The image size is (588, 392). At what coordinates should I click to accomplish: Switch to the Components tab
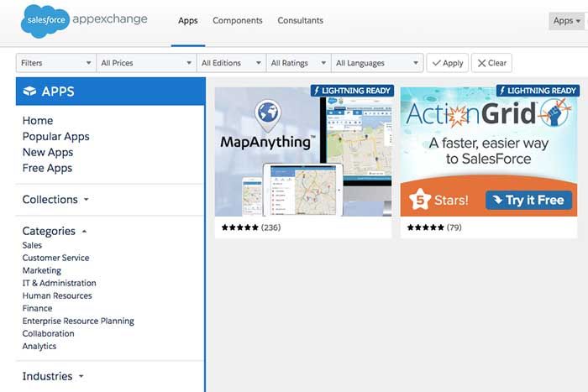point(237,21)
